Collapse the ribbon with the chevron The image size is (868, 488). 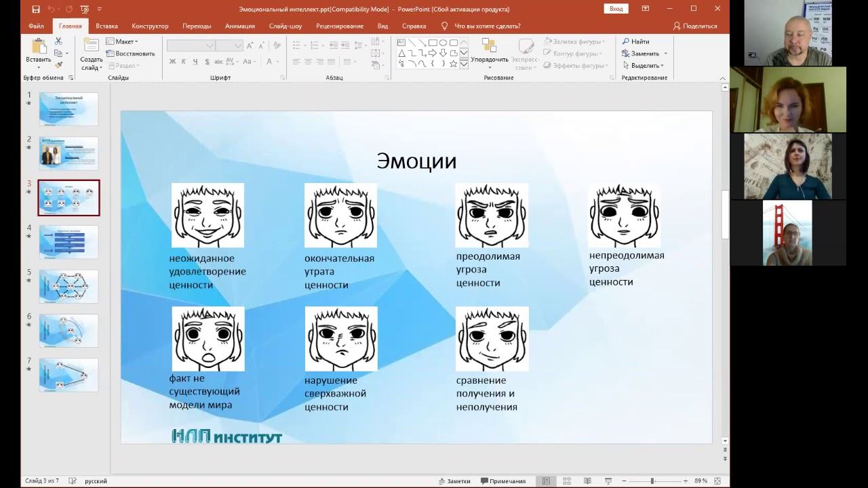click(722, 78)
